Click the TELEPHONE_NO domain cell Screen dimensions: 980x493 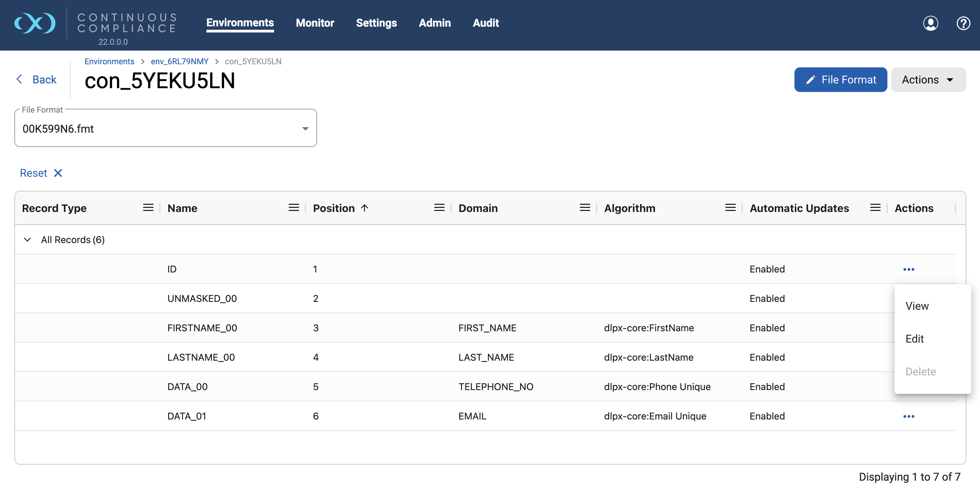[x=496, y=387]
